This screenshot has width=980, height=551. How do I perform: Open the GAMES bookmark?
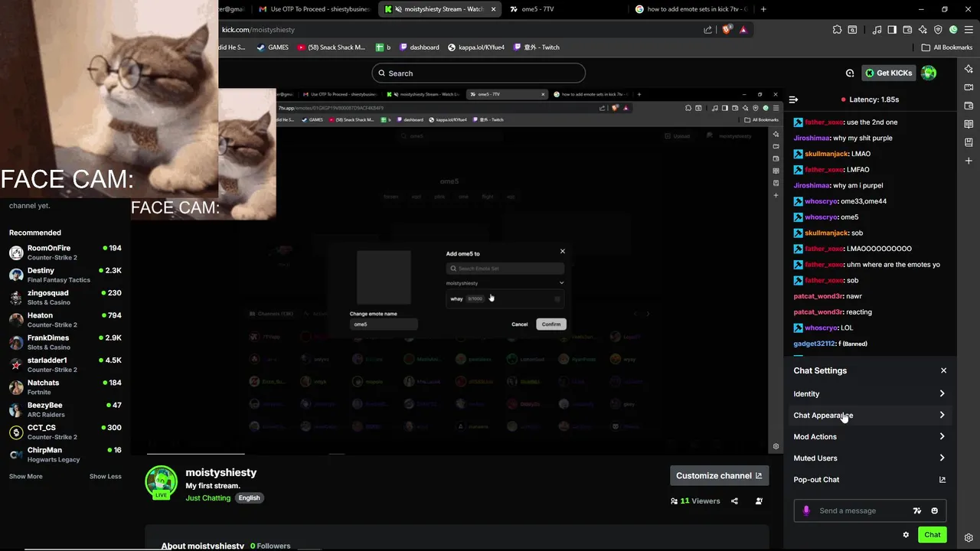273,47
